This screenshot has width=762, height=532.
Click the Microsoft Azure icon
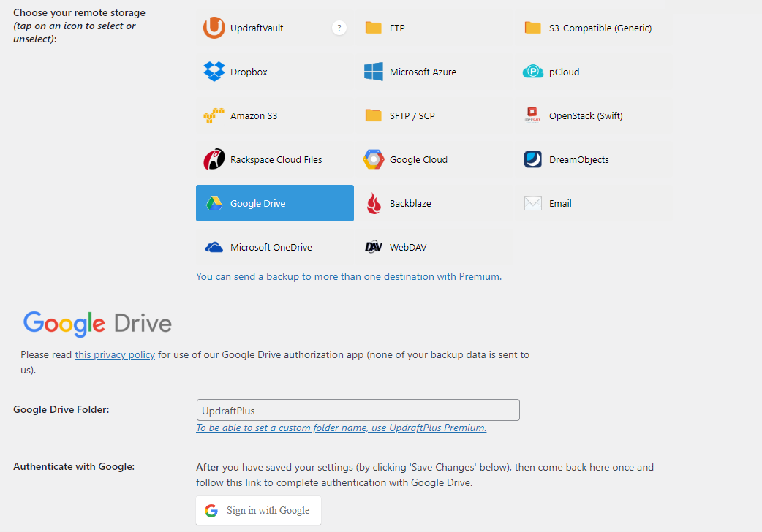pyautogui.click(x=374, y=72)
